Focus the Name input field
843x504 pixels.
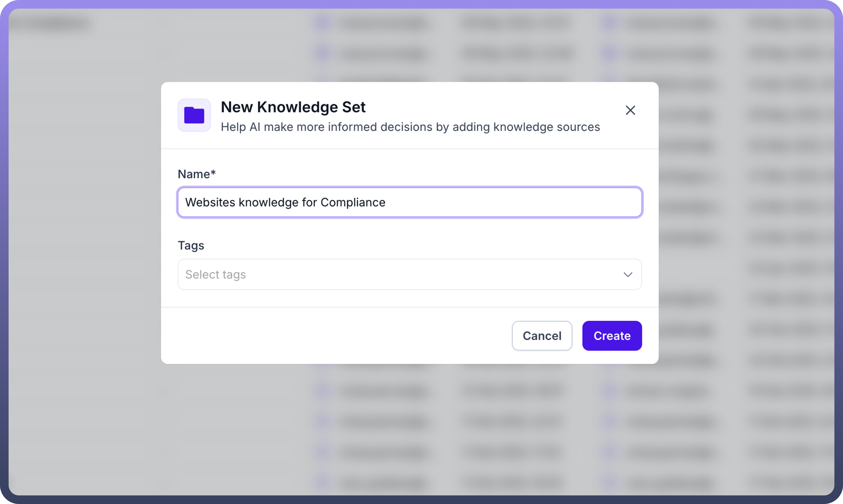410,202
